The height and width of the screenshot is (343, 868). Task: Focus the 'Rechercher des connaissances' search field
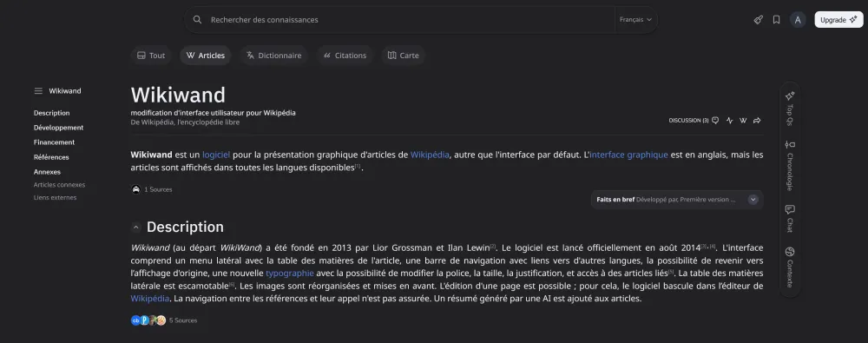pos(398,20)
